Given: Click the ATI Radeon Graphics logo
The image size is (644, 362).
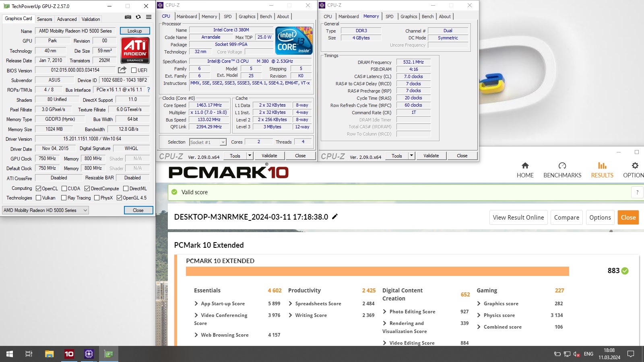Looking at the screenshot, I should tap(135, 50).
